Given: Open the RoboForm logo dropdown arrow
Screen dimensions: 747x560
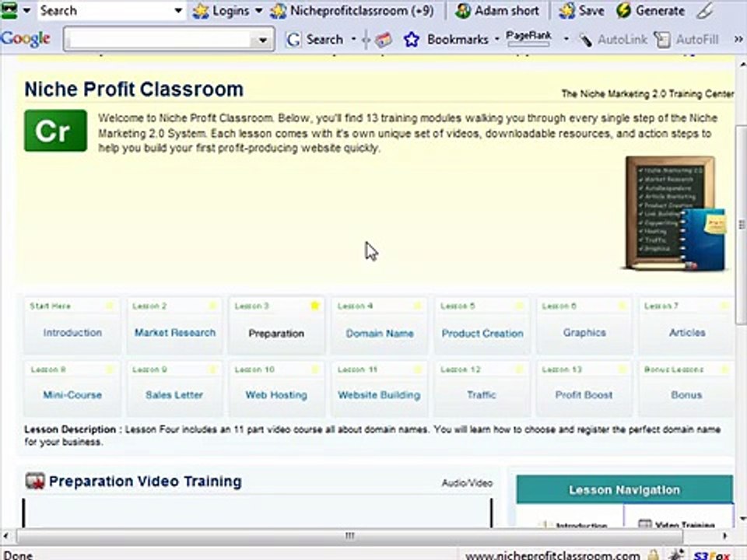Looking at the screenshot, I should click(x=27, y=10).
